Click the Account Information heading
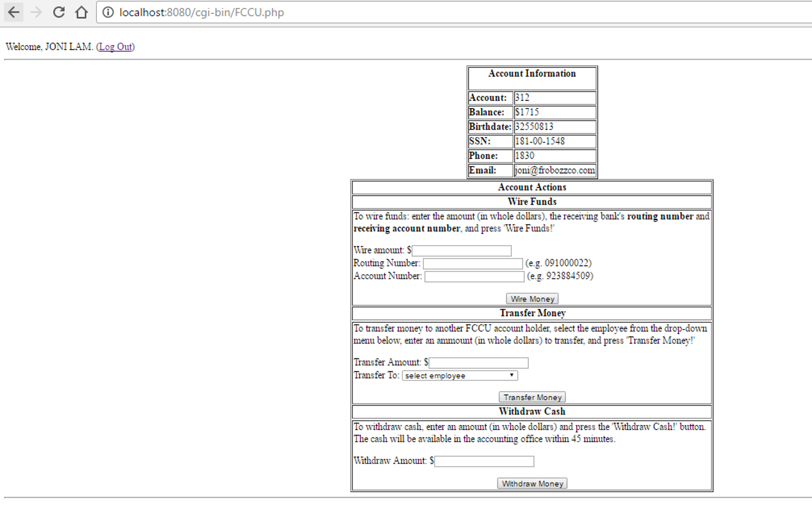 click(532, 73)
